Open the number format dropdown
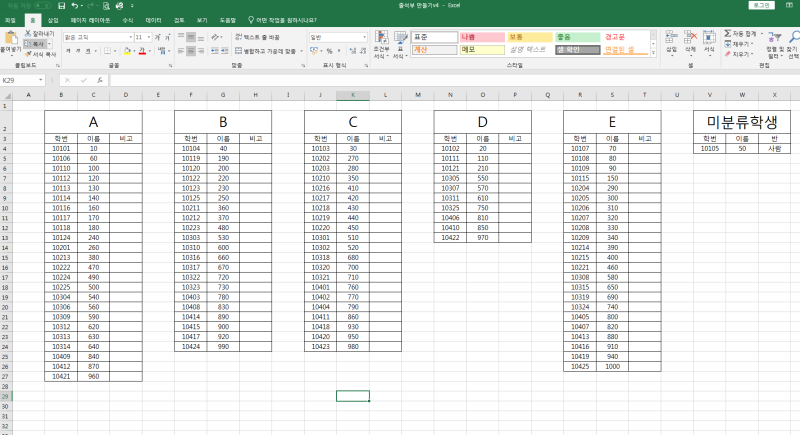The height and width of the screenshot is (435, 800). [364, 37]
